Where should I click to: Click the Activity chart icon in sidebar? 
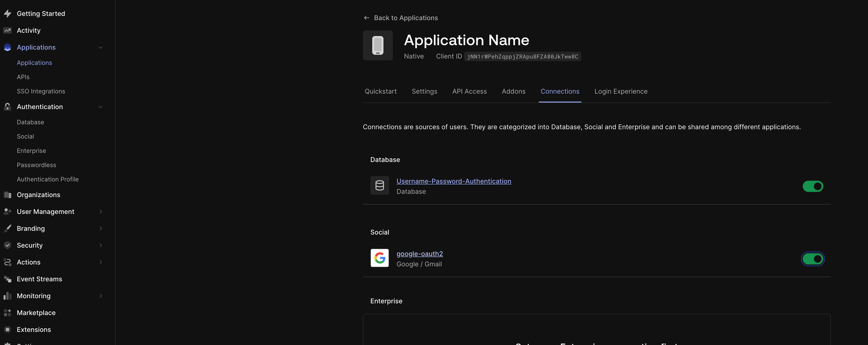pyautogui.click(x=7, y=30)
